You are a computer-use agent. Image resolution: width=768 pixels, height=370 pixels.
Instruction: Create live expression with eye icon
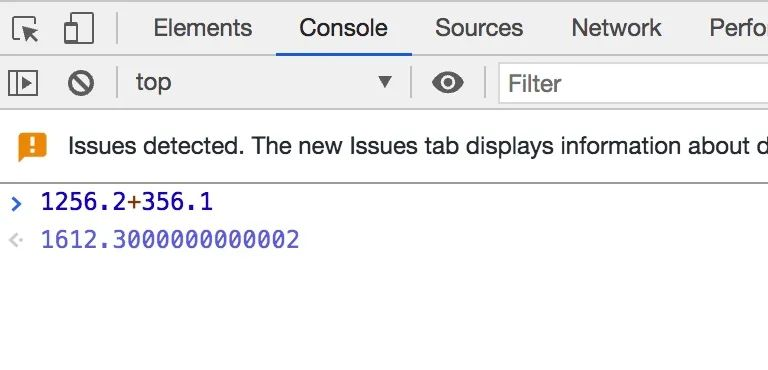click(x=448, y=82)
